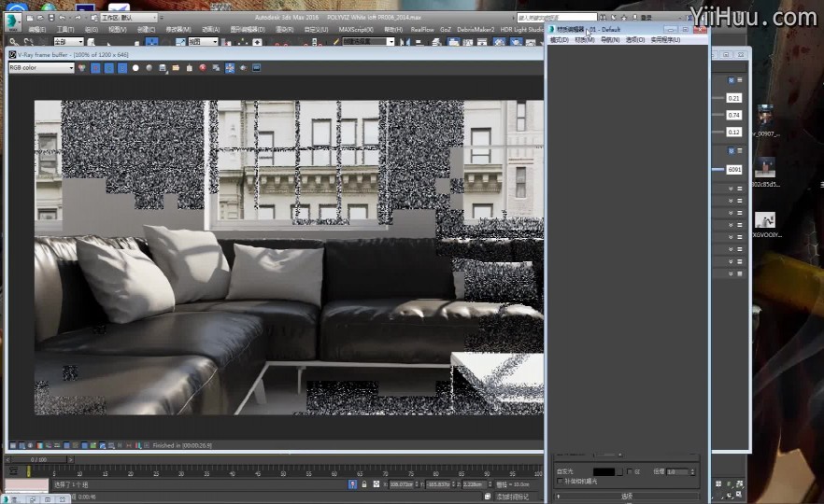Click the Y coordinate field in status bar

(x=438, y=484)
